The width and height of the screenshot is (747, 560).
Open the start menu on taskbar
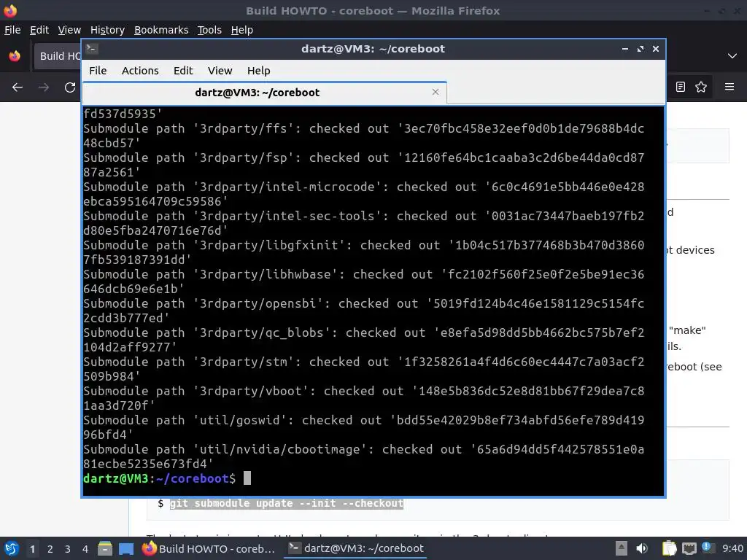[12, 548]
